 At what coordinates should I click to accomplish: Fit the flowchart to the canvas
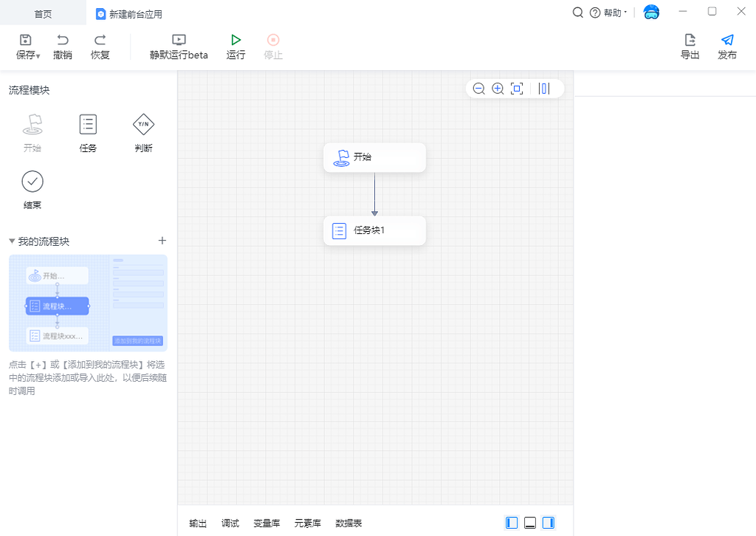(517, 89)
